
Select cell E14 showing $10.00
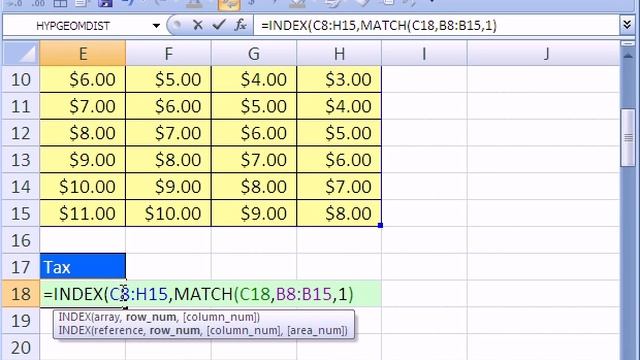tap(83, 187)
